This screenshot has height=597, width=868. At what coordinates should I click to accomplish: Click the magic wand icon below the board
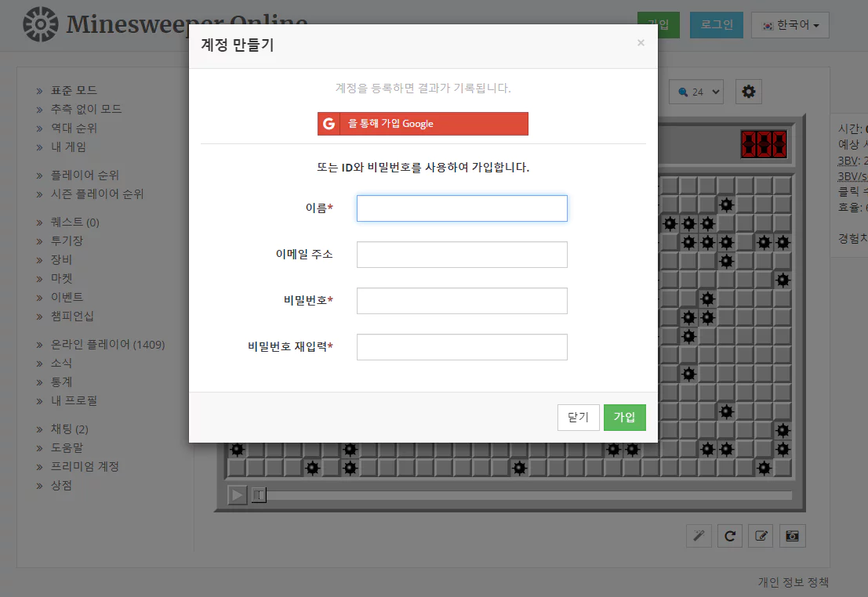pyautogui.click(x=699, y=536)
